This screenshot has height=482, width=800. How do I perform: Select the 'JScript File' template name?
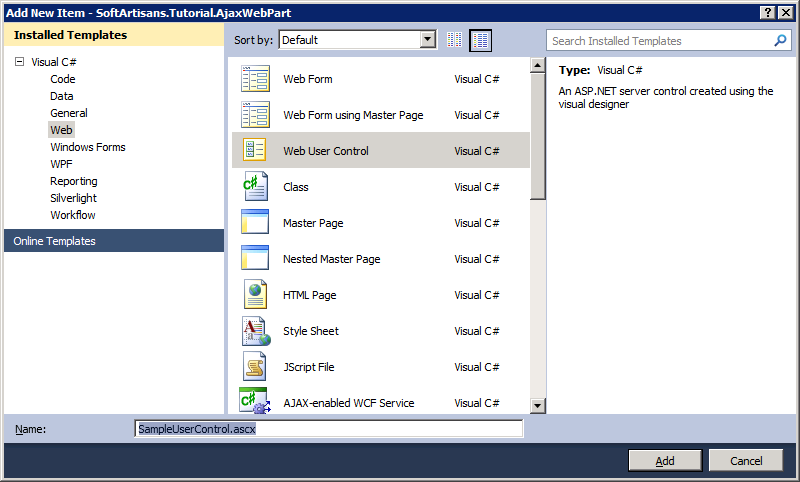pos(308,367)
